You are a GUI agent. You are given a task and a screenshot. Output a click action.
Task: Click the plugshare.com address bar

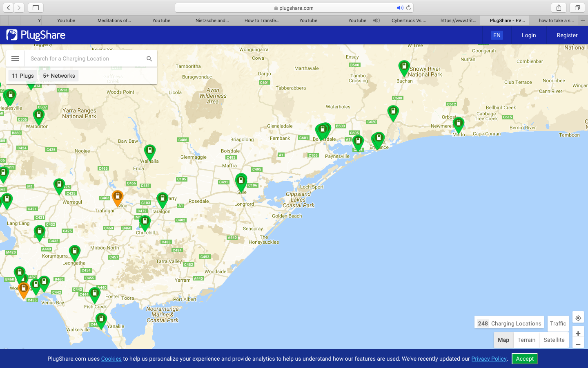294,8
